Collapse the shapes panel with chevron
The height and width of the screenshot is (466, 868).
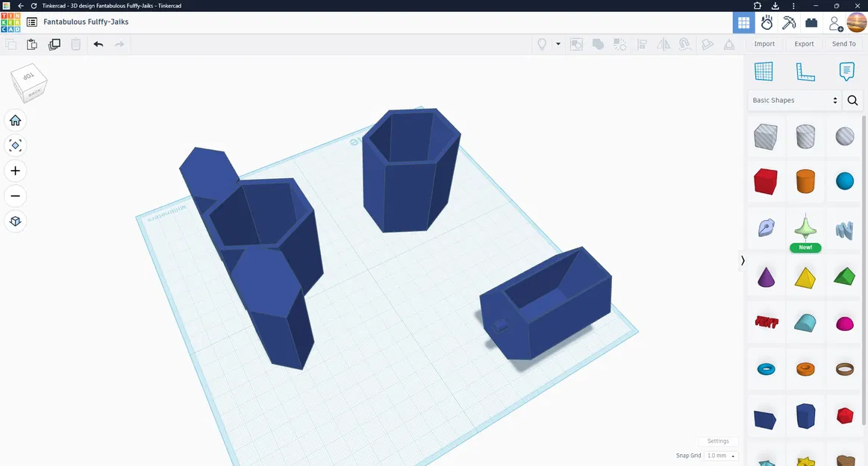743,260
